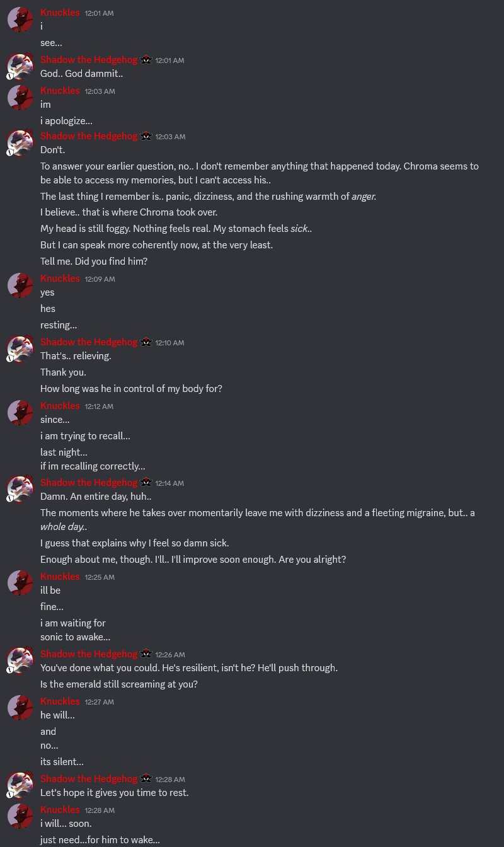
Task: Click role icon beside Shadow's 12:03 AM name
Action: (146, 136)
